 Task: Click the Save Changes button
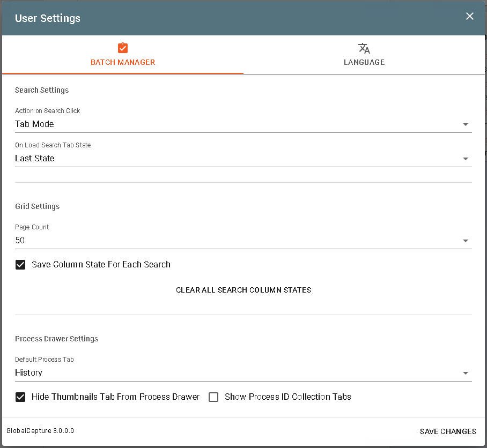pyautogui.click(x=448, y=431)
